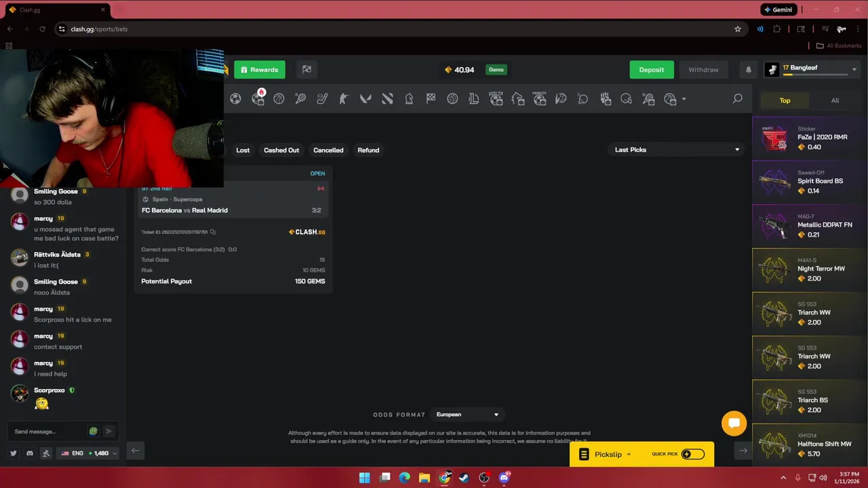Click the Withdraw button
The height and width of the screenshot is (488, 868).
click(703, 70)
